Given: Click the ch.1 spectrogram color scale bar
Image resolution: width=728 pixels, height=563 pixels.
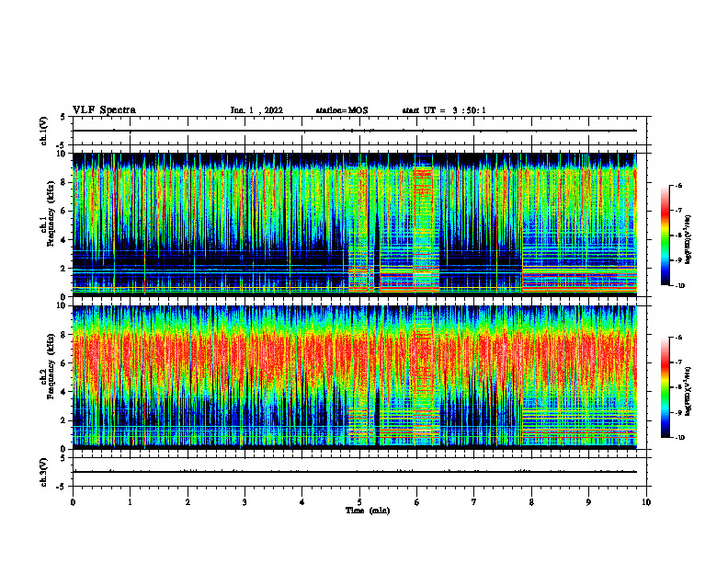Looking at the screenshot, I should click(665, 236).
